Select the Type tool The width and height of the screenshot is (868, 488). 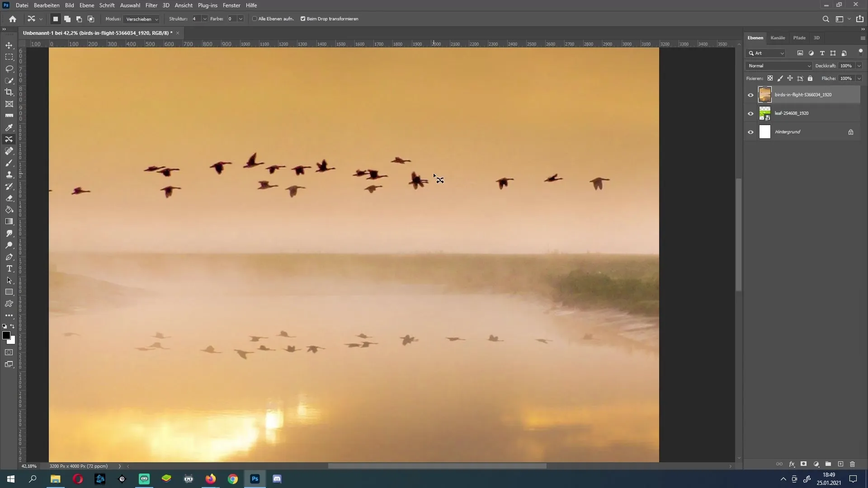[9, 269]
